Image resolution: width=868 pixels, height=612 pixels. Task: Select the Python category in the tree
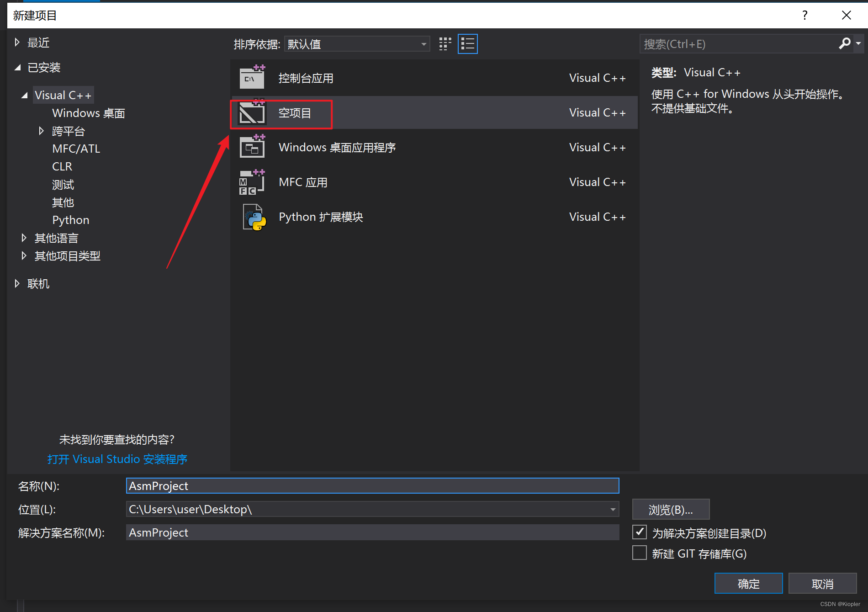[x=71, y=220]
